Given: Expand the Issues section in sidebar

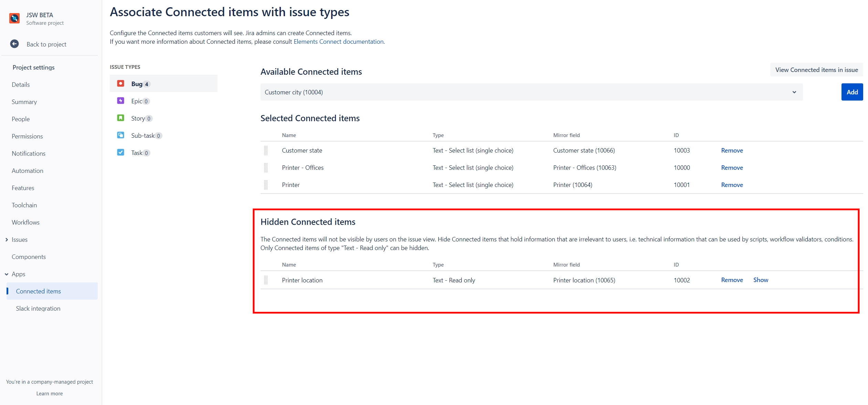Looking at the screenshot, I should [7, 240].
